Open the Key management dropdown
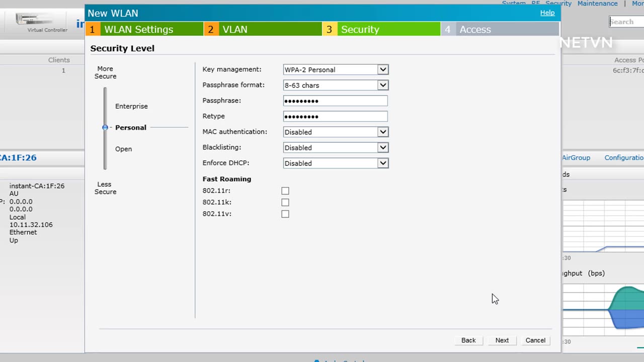644x362 pixels. pyautogui.click(x=336, y=70)
